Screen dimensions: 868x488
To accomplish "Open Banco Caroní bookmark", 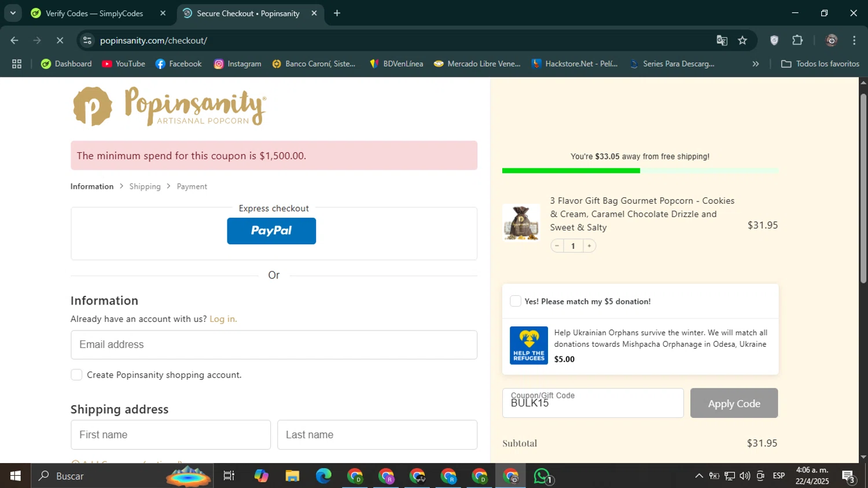I will 314,64.
